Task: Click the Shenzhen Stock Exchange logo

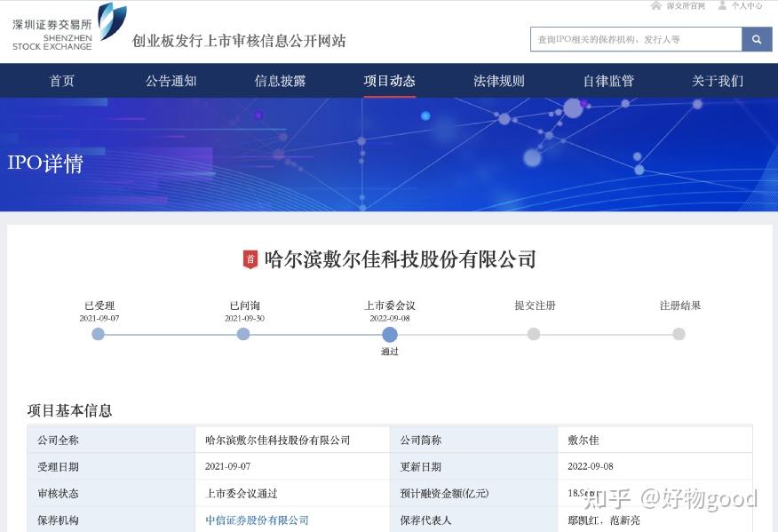Action: (x=69, y=28)
